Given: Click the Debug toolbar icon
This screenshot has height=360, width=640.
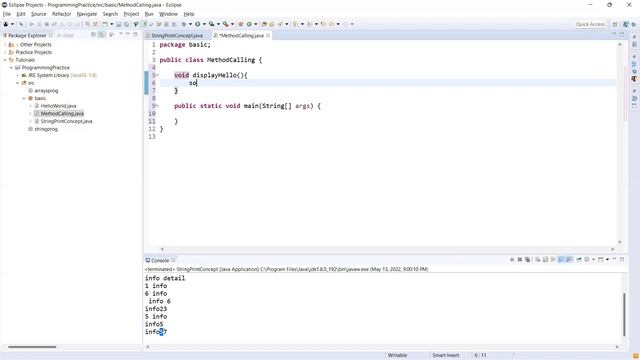Looking at the screenshot, I should click(x=184, y=24).
